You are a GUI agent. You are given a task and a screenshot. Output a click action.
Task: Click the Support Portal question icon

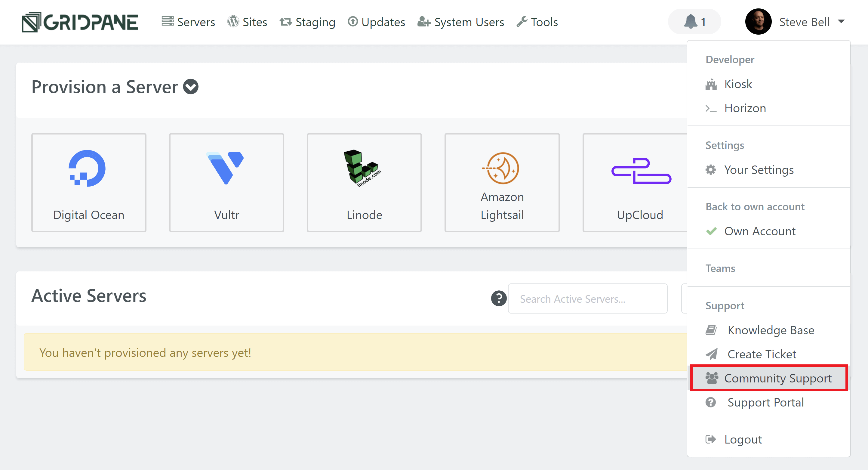(x=711, y=402)
